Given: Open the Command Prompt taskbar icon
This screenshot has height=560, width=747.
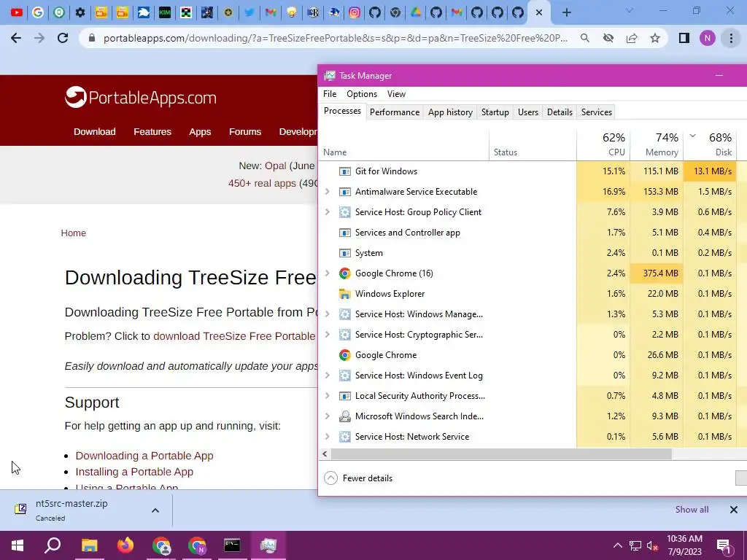Looking at the screenshot, I should (x=232, y=545).
